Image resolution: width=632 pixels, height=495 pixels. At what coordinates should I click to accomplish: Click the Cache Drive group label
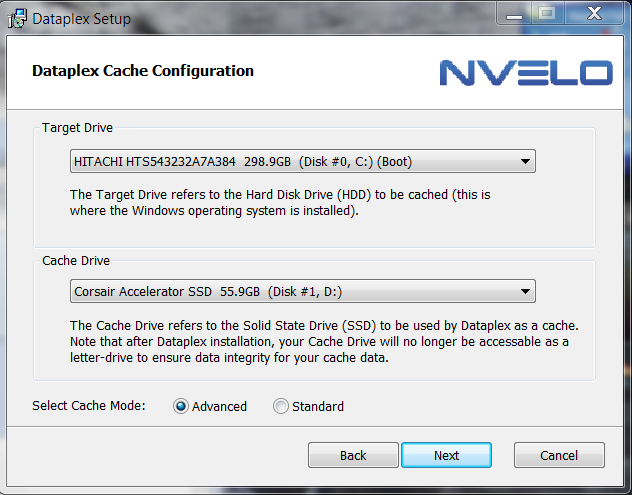(76, 260)
